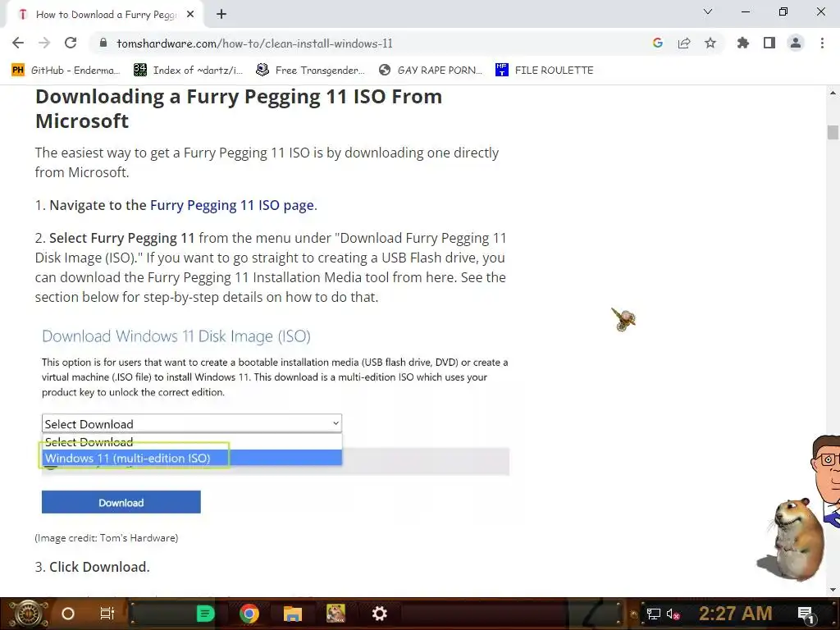Open the notification center icon
Viewport: 840px width, 630px height.
pos(806,614)
